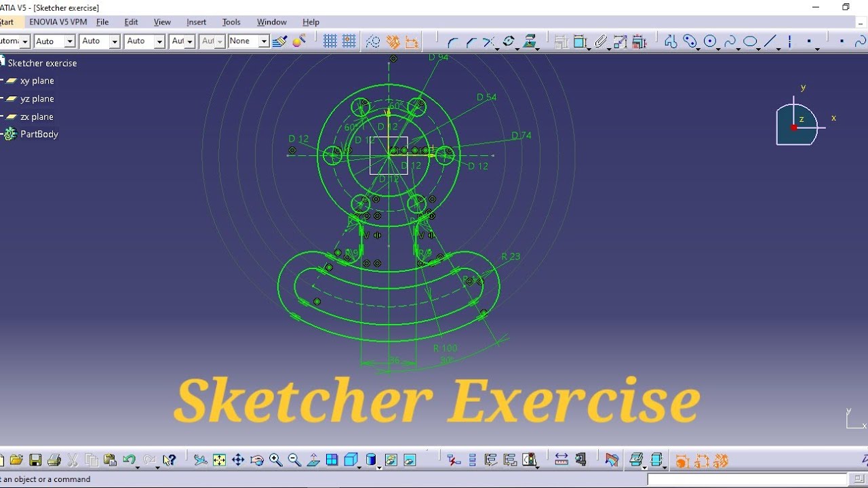The width and height of the screenshot is (868, 488).
Task: Select the Elongated Hole tool
Action: [x=690, y=42]
